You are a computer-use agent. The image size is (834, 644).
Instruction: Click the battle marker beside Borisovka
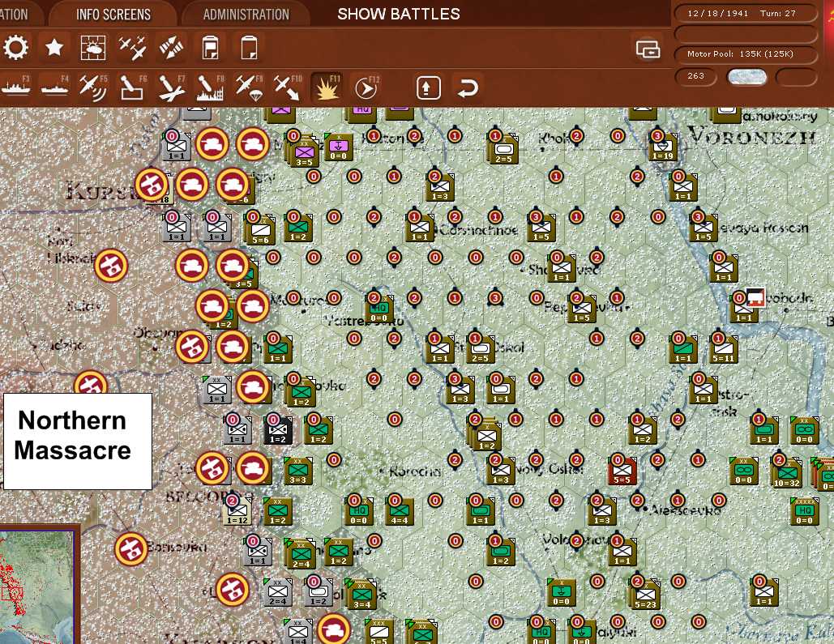(130, 548)
